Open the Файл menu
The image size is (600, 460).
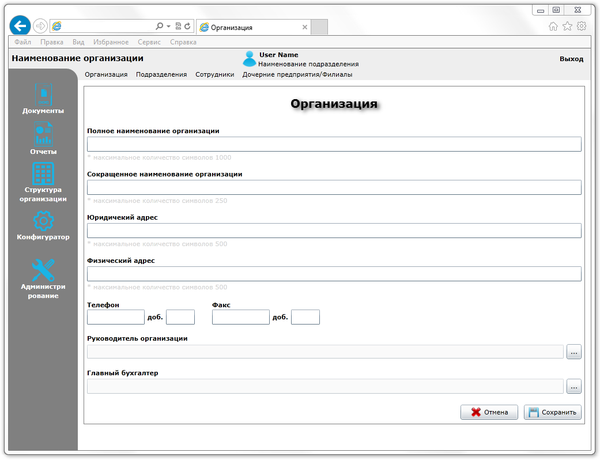tap(23, 42)
